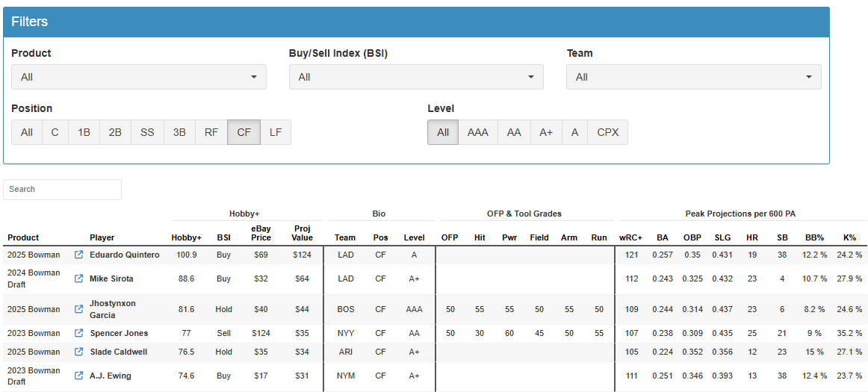Filter position by LF

pyautogui.click(x=275, y=132)
